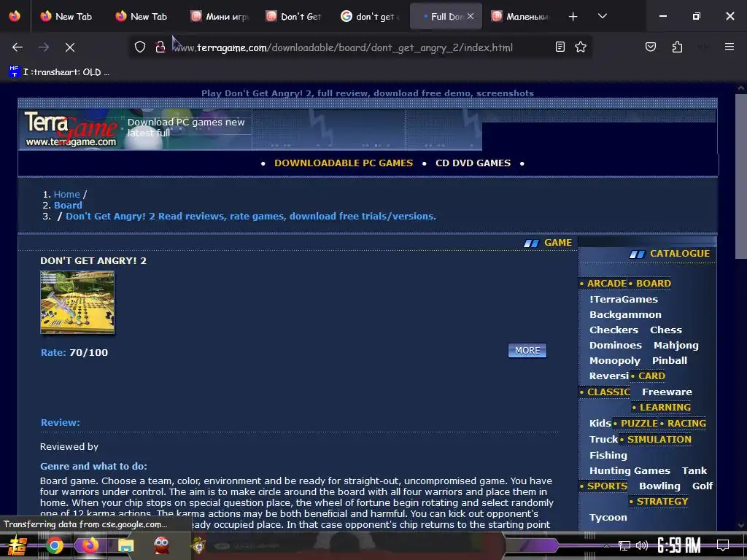
Task: Open the network tray icon
Action: tap(624, 545)
